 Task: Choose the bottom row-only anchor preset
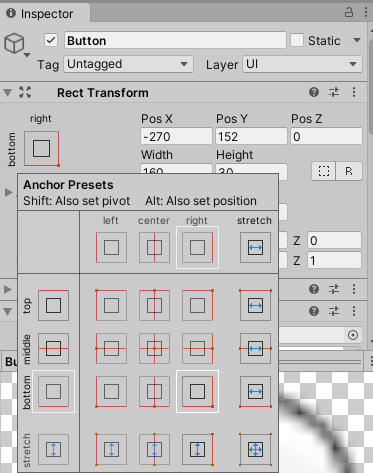click(53, 391)
